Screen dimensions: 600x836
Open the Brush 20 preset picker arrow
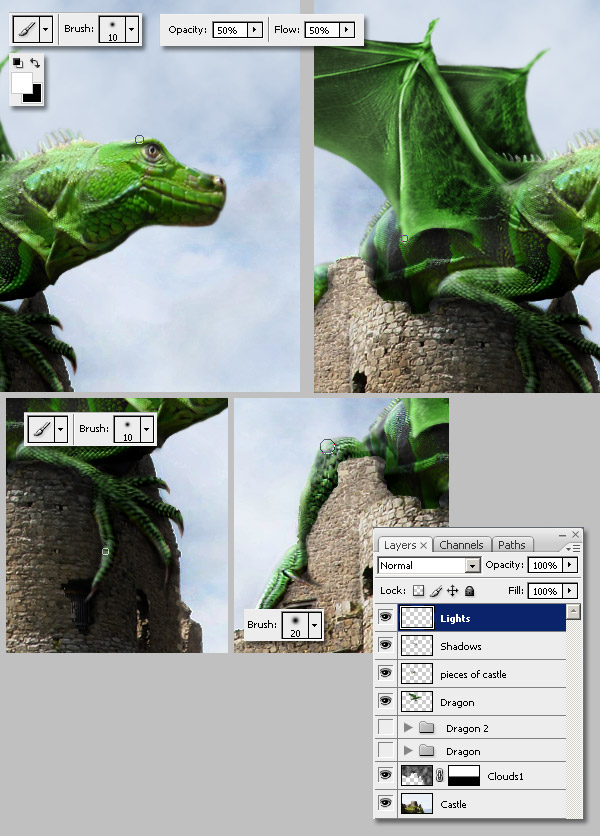pos(315,624)
